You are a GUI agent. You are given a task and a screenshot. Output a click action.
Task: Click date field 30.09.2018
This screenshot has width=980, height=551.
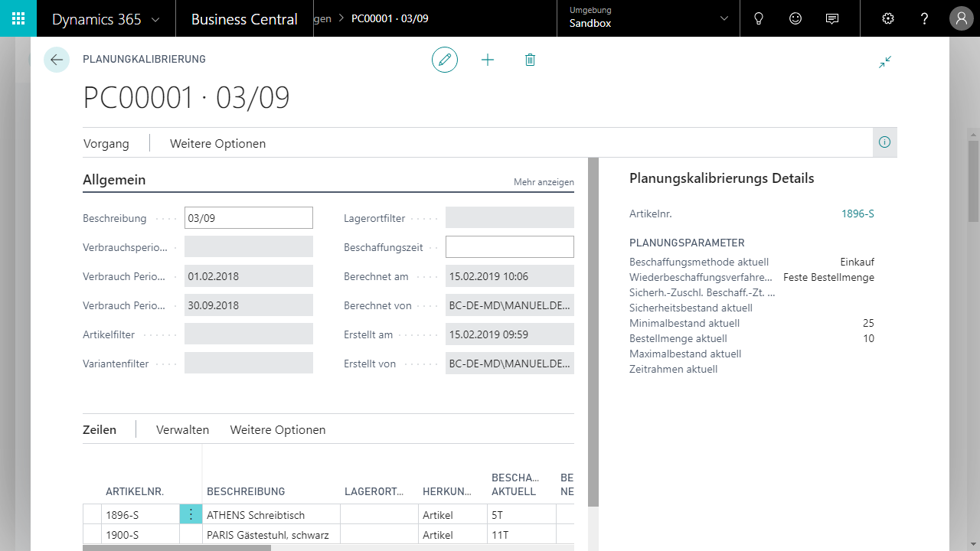(x=249, y=305)
